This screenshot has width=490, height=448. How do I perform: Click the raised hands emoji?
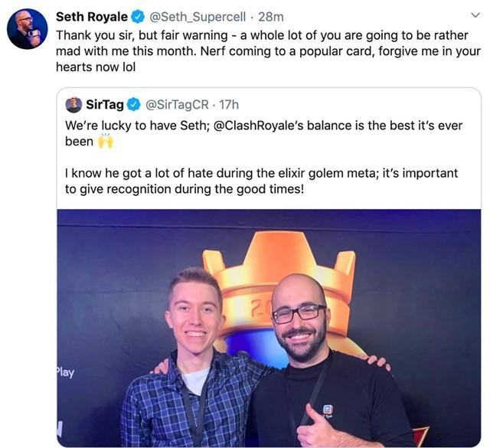click(106, 142)
